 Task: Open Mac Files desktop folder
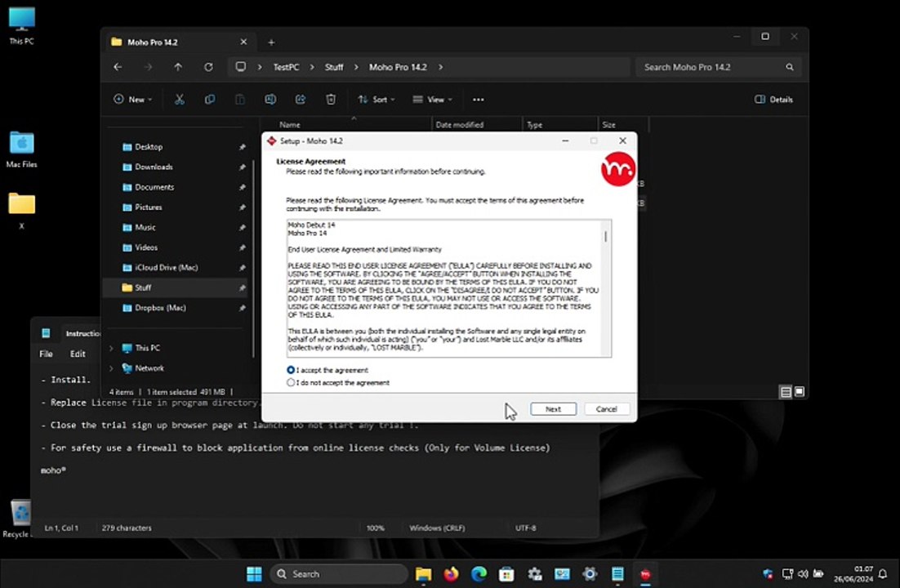point(21,149)
